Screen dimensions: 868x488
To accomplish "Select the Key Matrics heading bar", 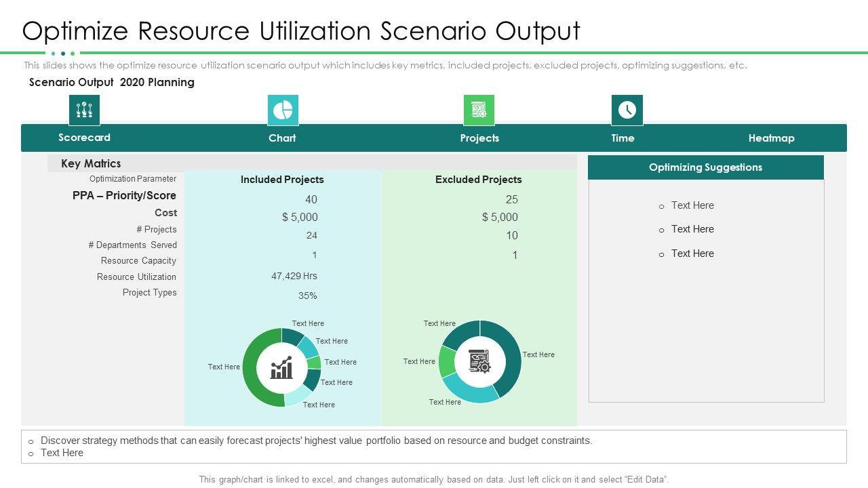I will (x=91, y=163).
